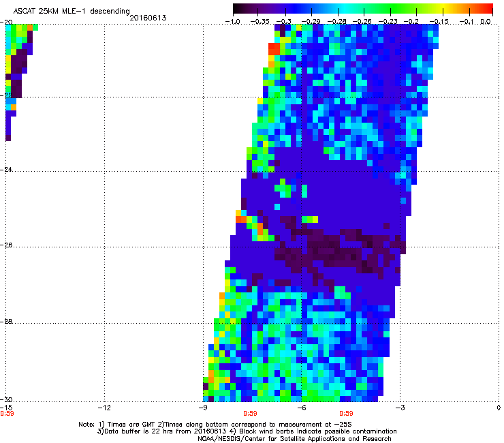The height and width of the screenshot is (443, 504).
Task: Click the colorbar label -0.28
Action: (337, 22)
